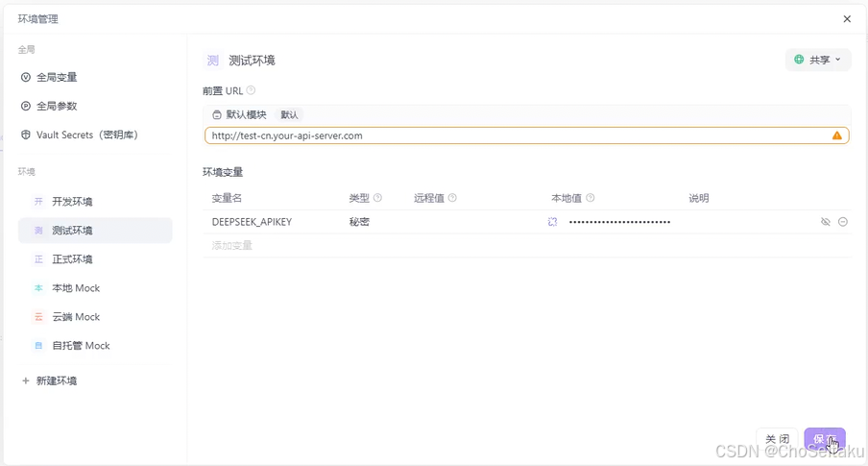Select 云端 Mock environment
The width and height of the screenshot is (868, 466).
76,317
